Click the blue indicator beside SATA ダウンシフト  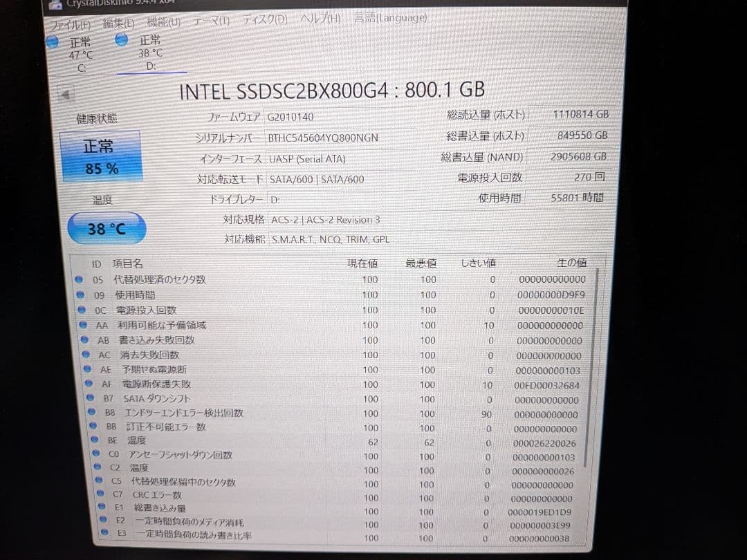pyautogui.click(x=89, y=398)
